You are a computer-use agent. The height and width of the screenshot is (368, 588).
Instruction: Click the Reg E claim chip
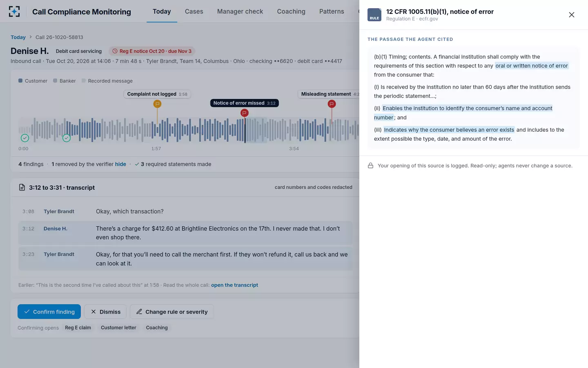(x=78, y=328)
